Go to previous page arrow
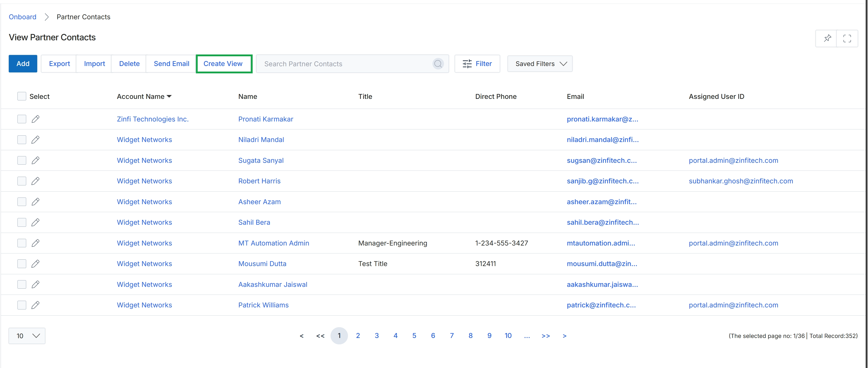 301,336
